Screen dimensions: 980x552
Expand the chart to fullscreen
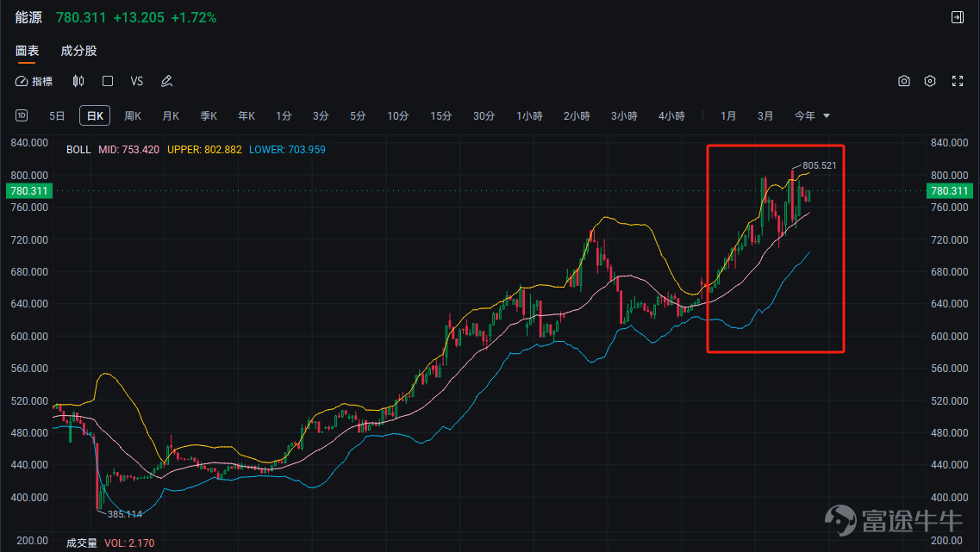tap(958, 81)
